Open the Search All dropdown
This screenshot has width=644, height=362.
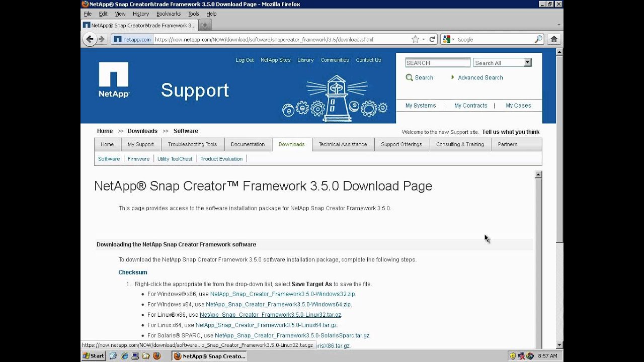pos(502,63)
